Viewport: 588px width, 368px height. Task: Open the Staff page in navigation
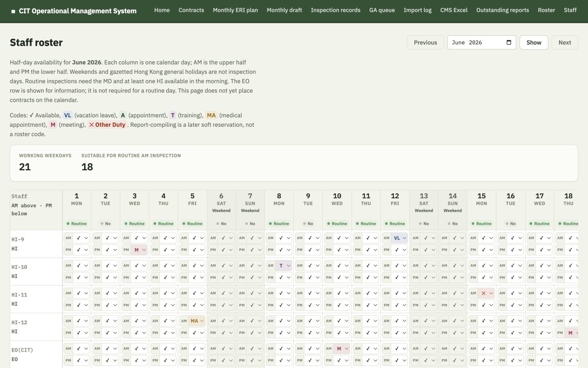[x=570, y=10]
